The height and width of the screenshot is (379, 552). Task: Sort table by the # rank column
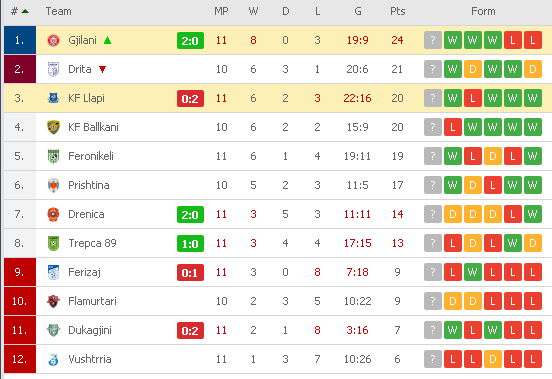tap(19, 12)
